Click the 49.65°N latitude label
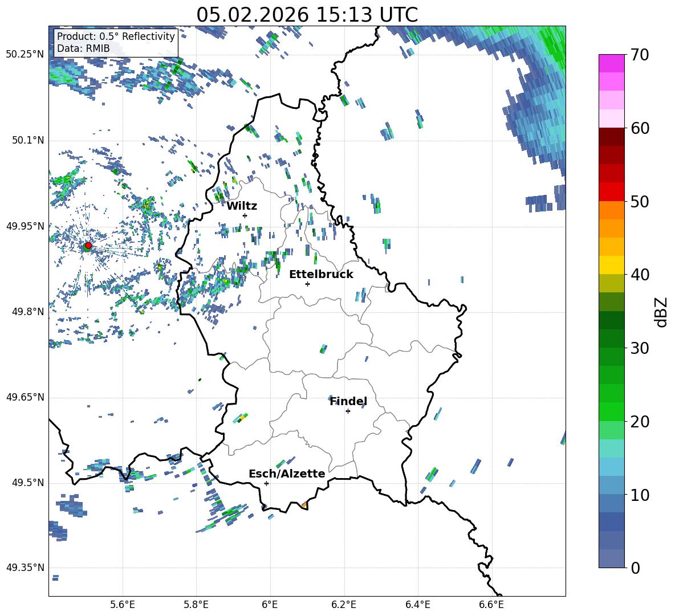Screen dimensions: 675x616 point(25,397)
